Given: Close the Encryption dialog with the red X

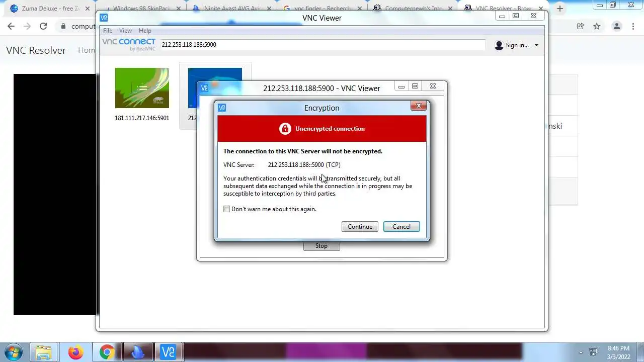Looking at the screenshot, I should pos(419,106).
